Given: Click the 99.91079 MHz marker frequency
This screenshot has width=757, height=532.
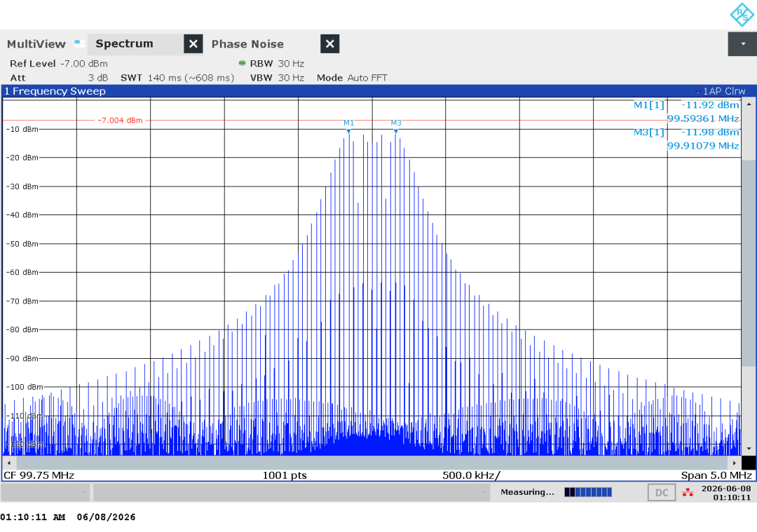Looking at the screenshot, I should pos(703,146).
